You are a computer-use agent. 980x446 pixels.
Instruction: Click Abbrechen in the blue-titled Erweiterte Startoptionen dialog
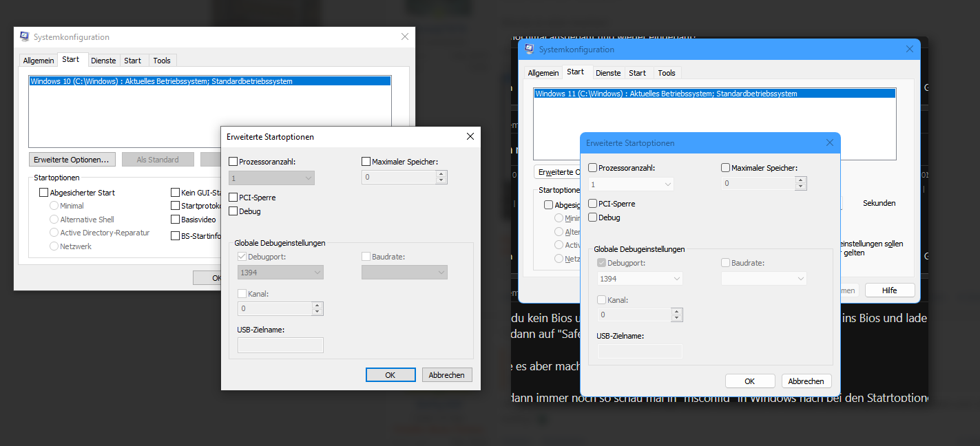(806, 381)
